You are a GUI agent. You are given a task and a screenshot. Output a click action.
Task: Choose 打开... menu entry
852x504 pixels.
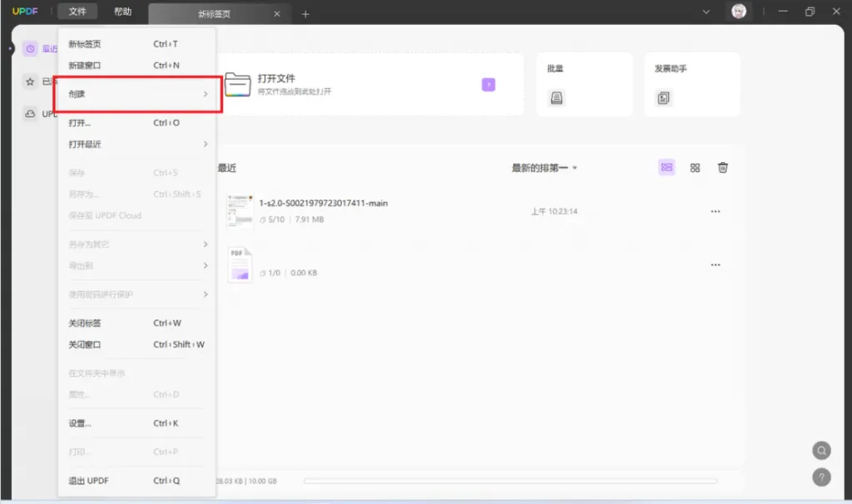[137, 123]
